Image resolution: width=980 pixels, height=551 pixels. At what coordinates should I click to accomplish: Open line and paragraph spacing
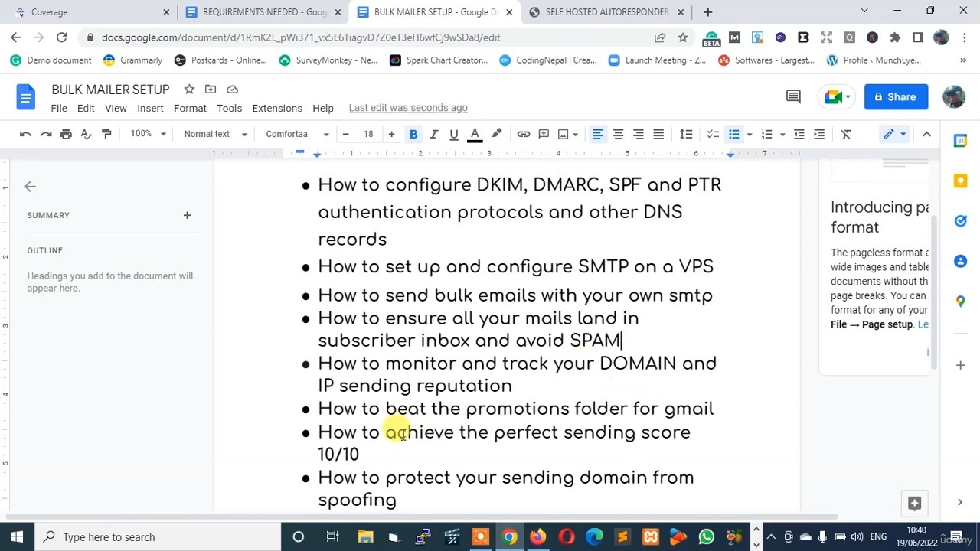tap(686, 134)
